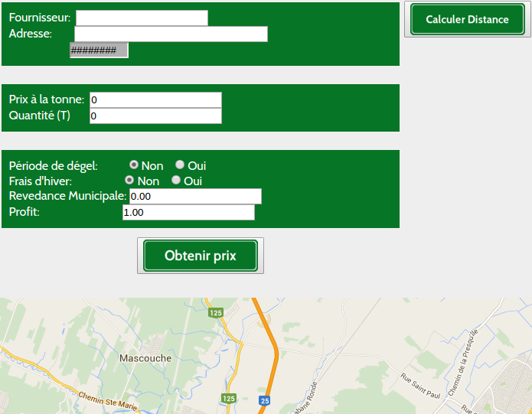Screen dimensions: 532x414
Task: Click the Quantité (T) input
Action: coord(155,116)
